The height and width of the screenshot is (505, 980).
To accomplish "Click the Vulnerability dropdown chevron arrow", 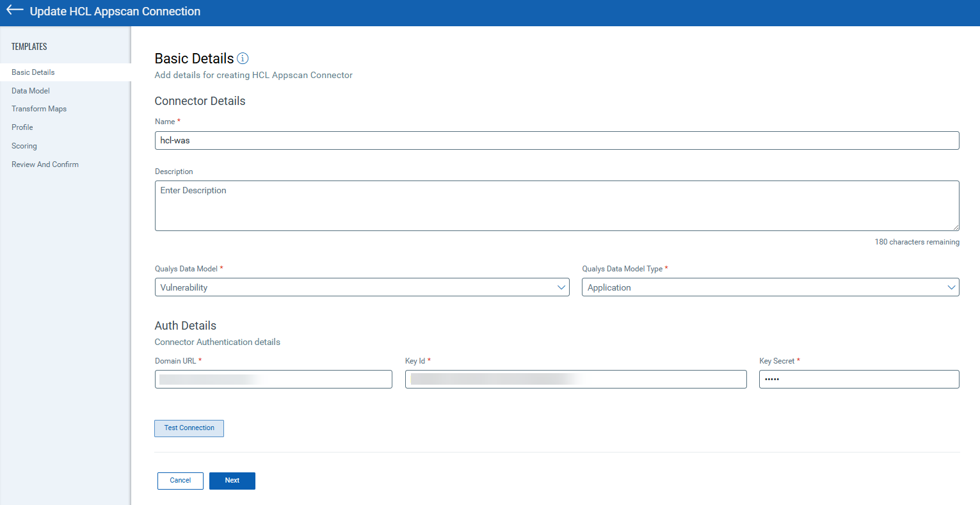I will (x=561, y=287).
